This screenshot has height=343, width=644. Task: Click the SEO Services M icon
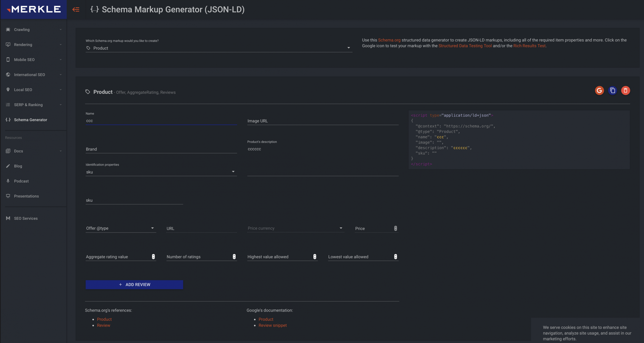click(8, 218)
